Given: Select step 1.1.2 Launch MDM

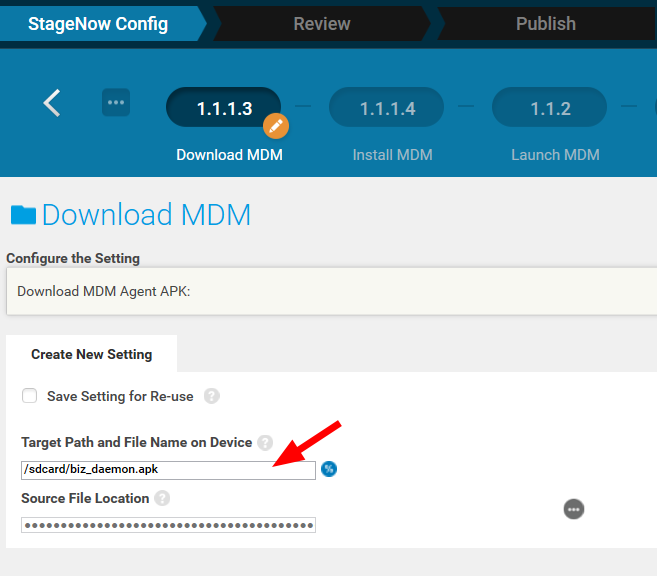Looking at the screenshot, I should [x=550, y=108].
